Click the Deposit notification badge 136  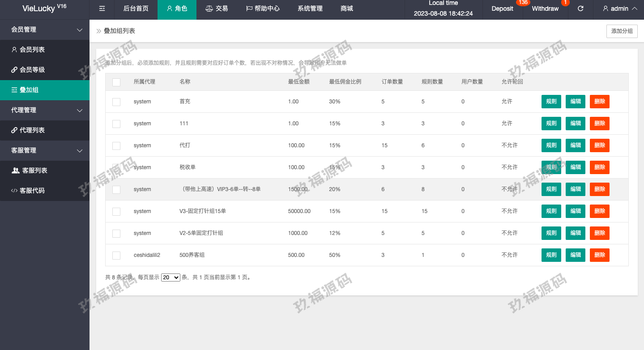522,2
